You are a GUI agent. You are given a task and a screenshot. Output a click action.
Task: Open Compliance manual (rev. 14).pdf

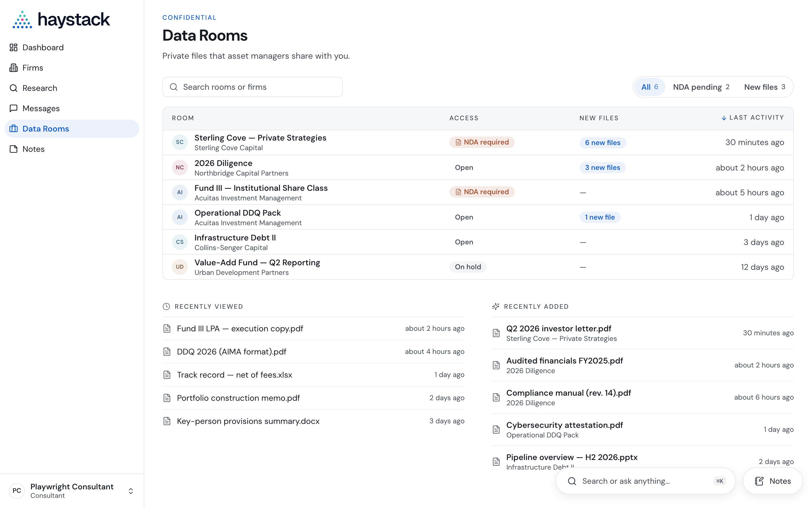click(x=568, y=393)
